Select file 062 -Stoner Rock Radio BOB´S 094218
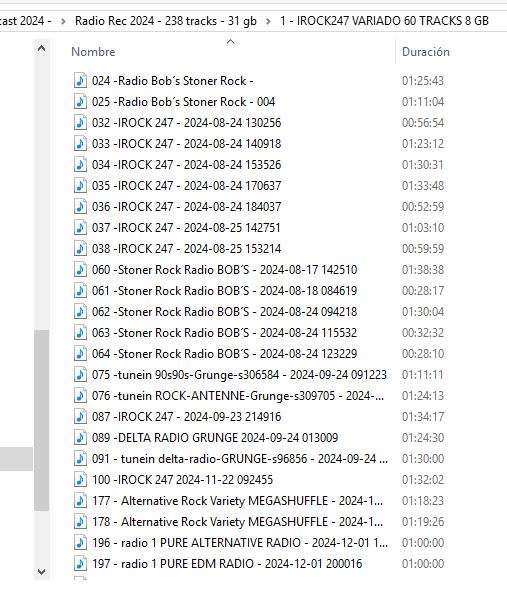This screenshot has height=600, width=507. (x=225, y=312)
